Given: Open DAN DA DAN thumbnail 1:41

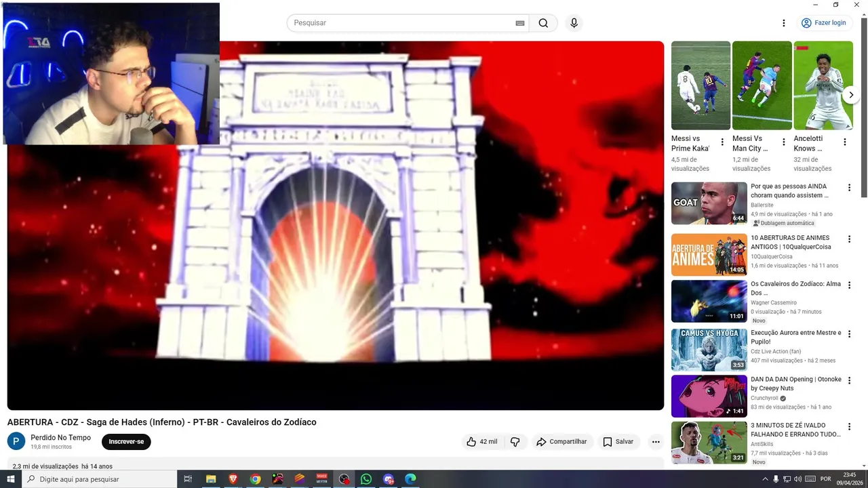Looking at the screenshot, I should 709,396.
